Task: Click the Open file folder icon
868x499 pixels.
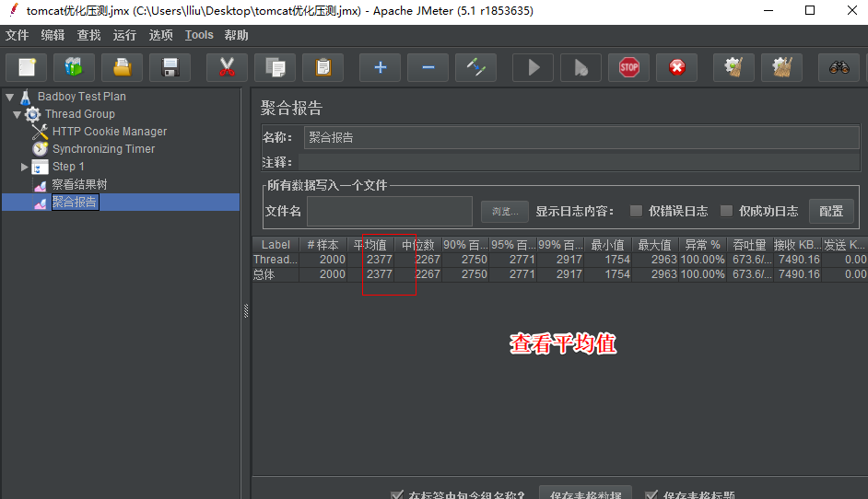Action: click(123, 67)
